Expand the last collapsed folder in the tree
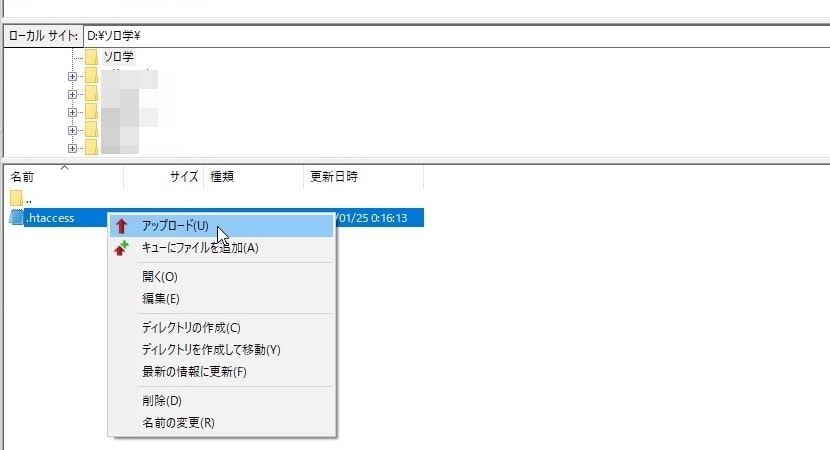This screenshot has height=450, width=830. (x=72, y=147)
